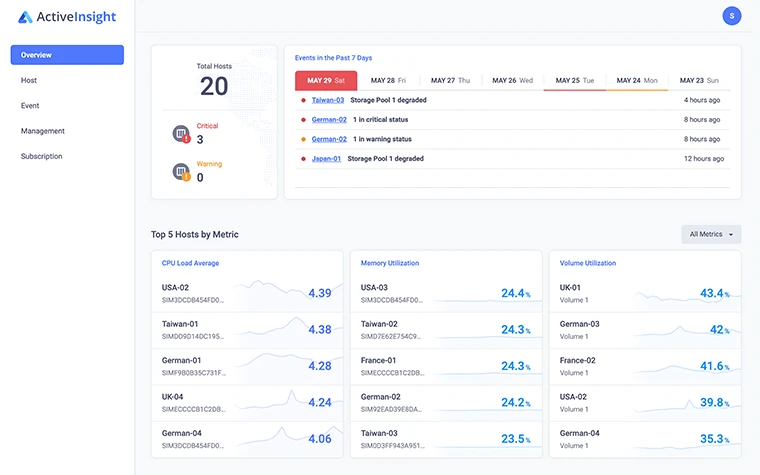Open the Memory Utilization heading link
Viewport: 760px width, 475px height.
pos(390,263)
